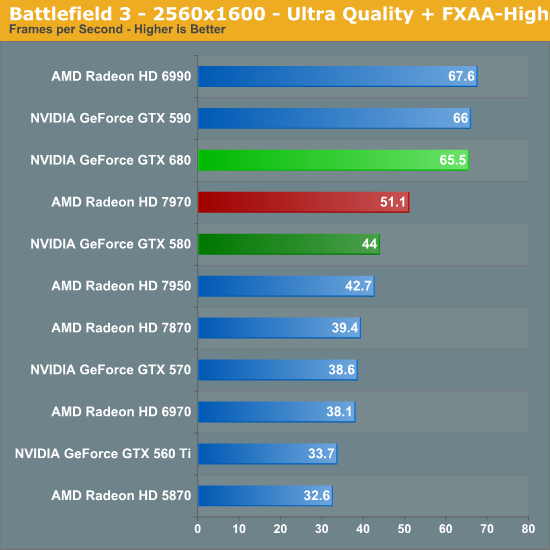The height and width of the screenshot is (550, 550).
Task: Click the AMD Radeon HD 6970 bar
Action: tap(277, 411)
